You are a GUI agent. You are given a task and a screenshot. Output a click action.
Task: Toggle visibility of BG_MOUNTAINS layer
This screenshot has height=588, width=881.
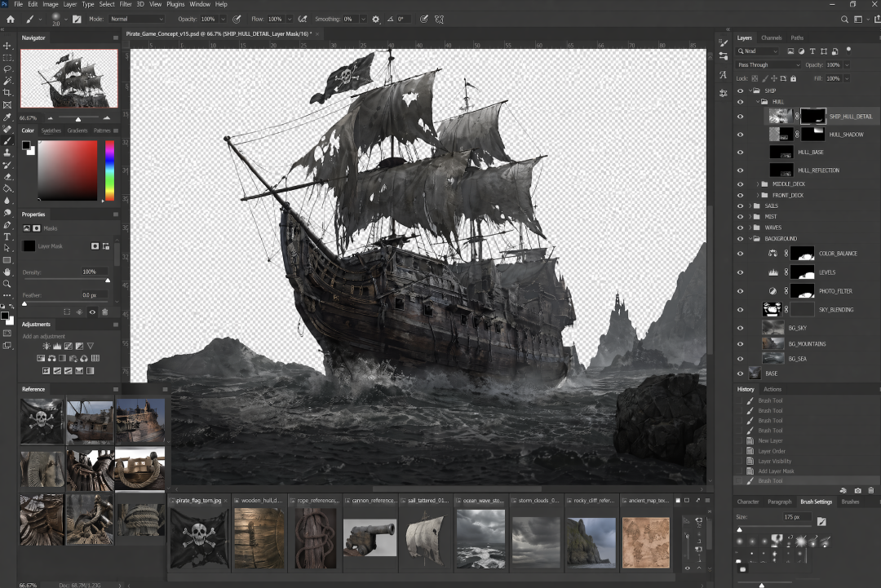point(741,344)
